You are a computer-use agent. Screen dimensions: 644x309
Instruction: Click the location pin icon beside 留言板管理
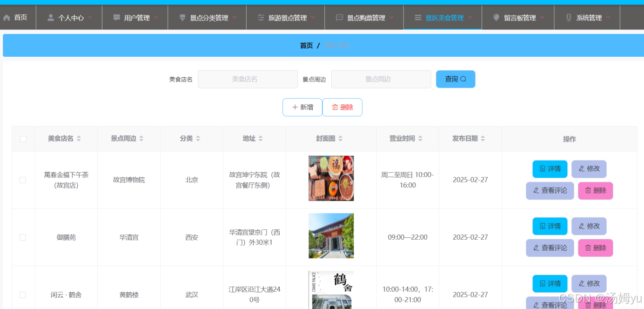pyautogui.click(x=496, y=18)
